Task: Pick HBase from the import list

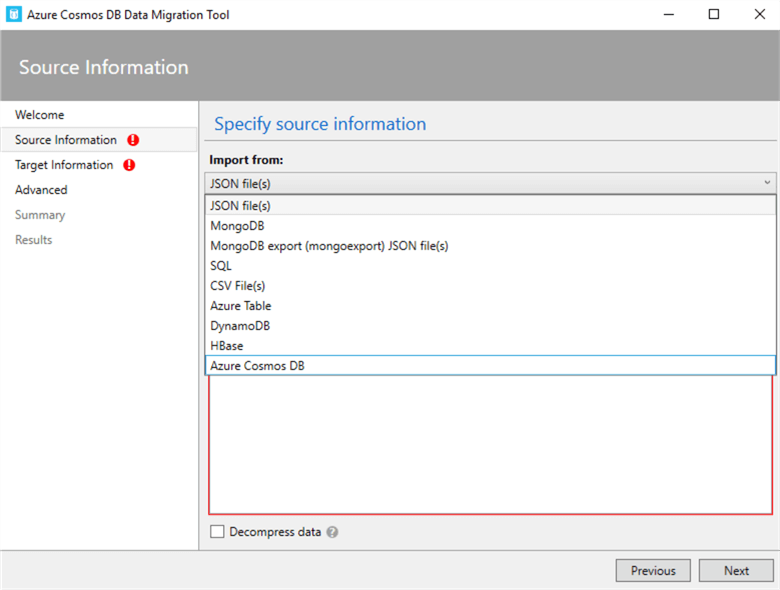Action: click(226, 346)
